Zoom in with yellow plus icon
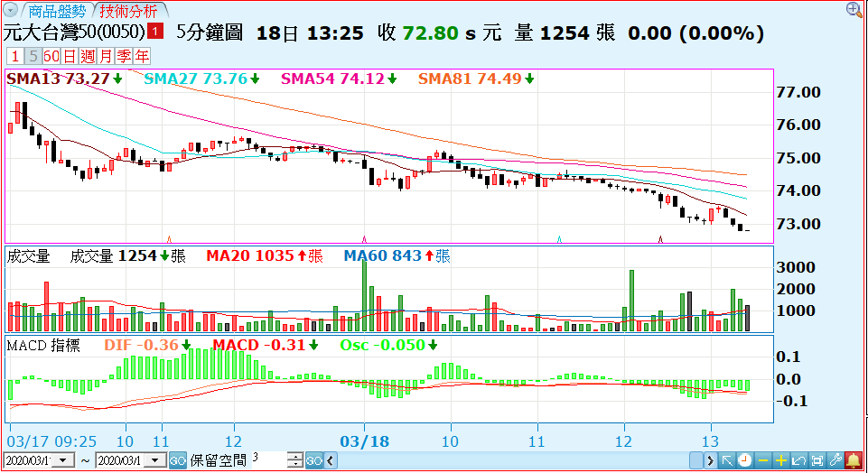This screenshot has width=868, height=473. click(781, 460)
